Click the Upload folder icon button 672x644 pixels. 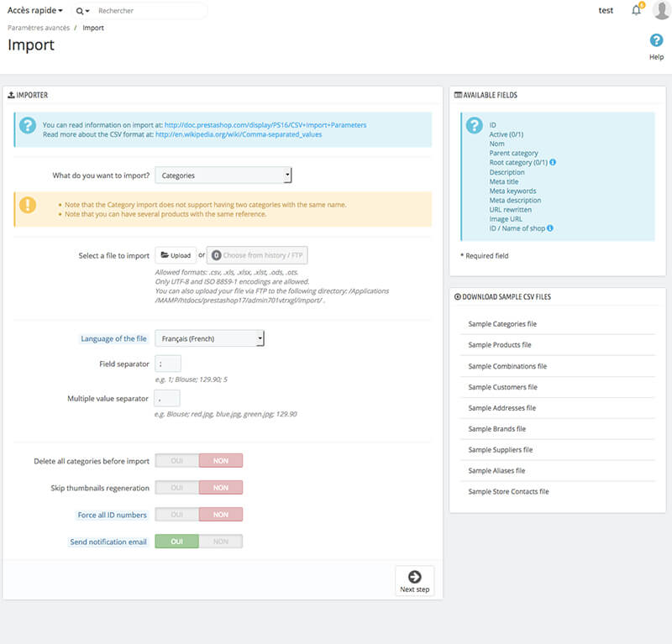176,255
